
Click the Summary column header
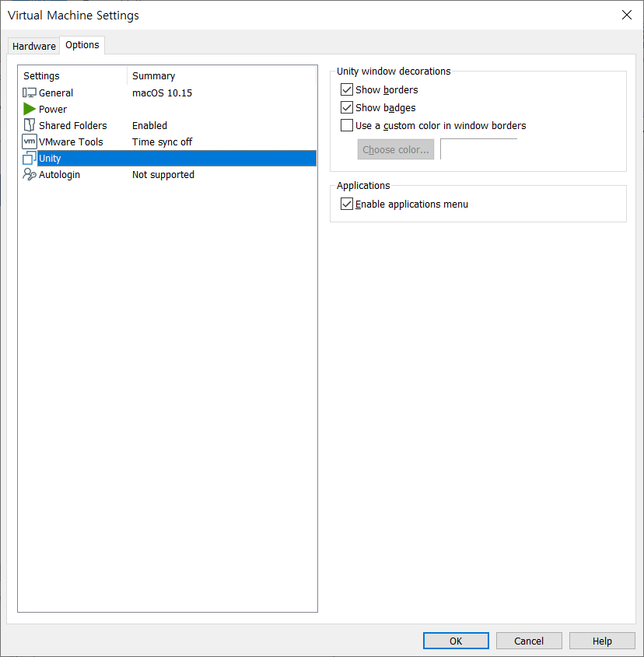point(222,76)
